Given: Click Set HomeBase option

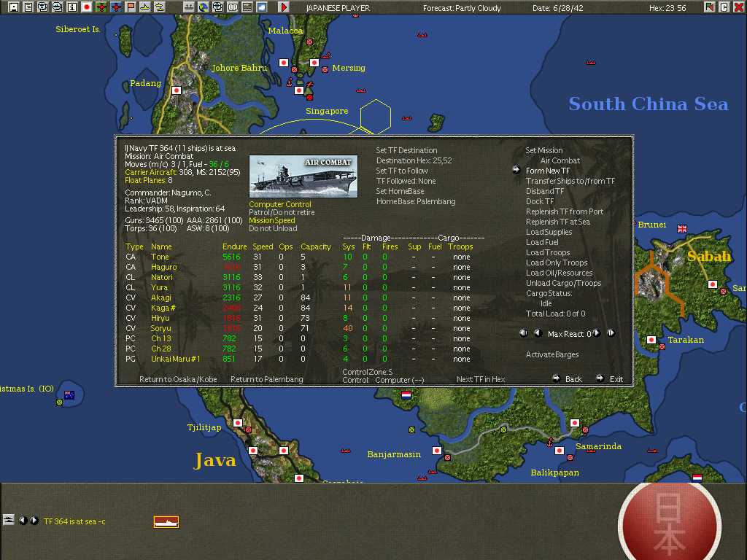Looking at the screenshot, I should [x=400, y=191].
